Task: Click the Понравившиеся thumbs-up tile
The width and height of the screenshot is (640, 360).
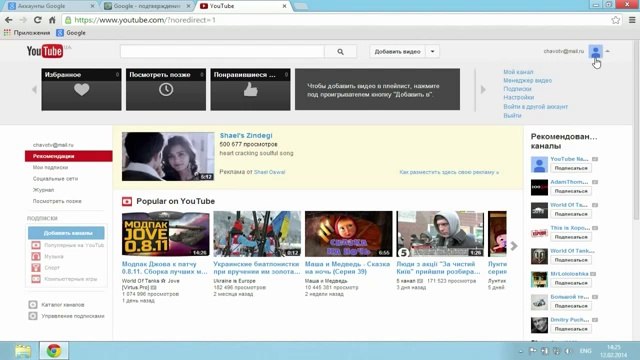Action: (x=250, y=89)
